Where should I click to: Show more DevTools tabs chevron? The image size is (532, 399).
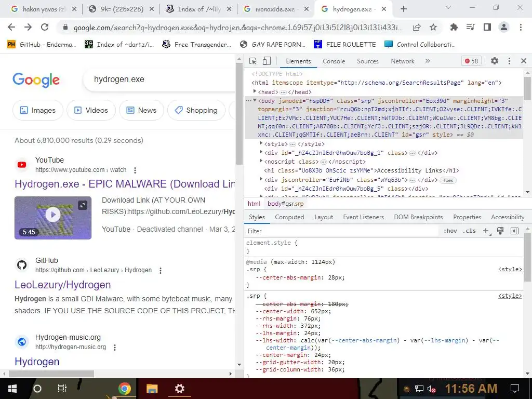pos(428,61)
